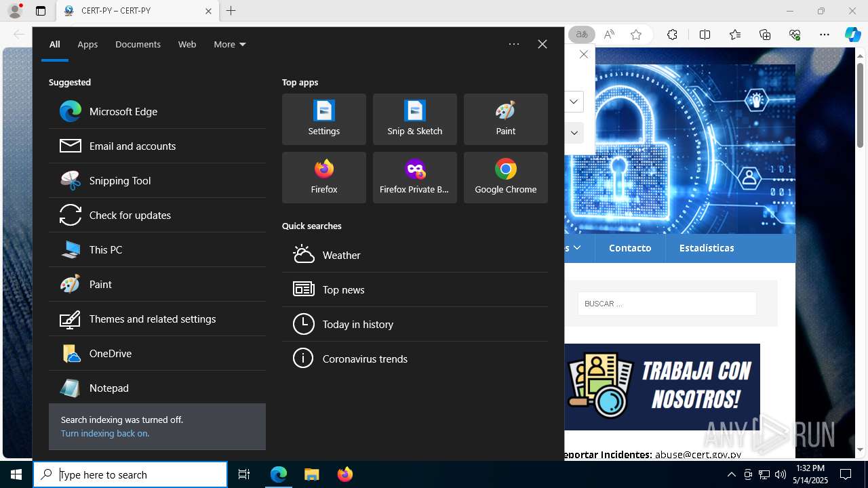Close the Windows search panel
This screenshot has width=868, height=488.
point(542,44)
